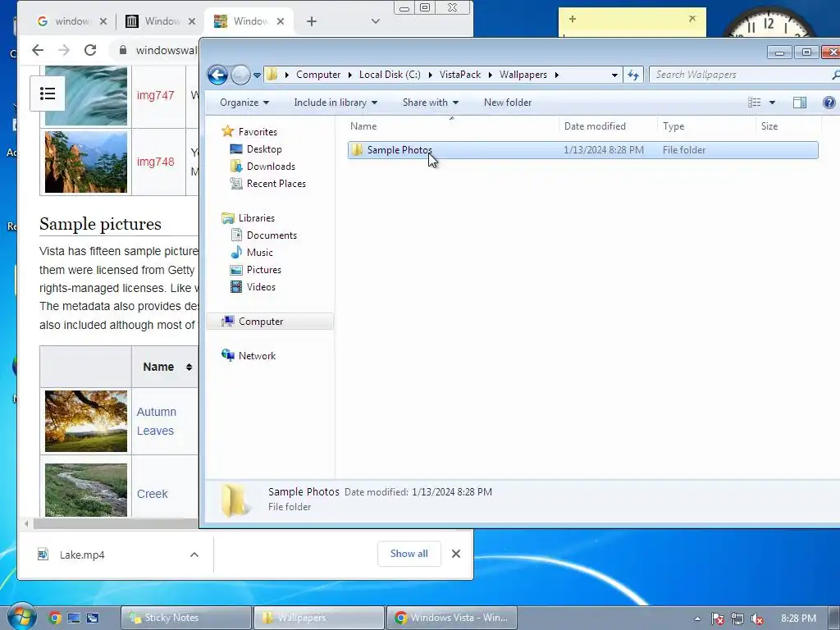Sort the table by Name arrows

(189, 367)
